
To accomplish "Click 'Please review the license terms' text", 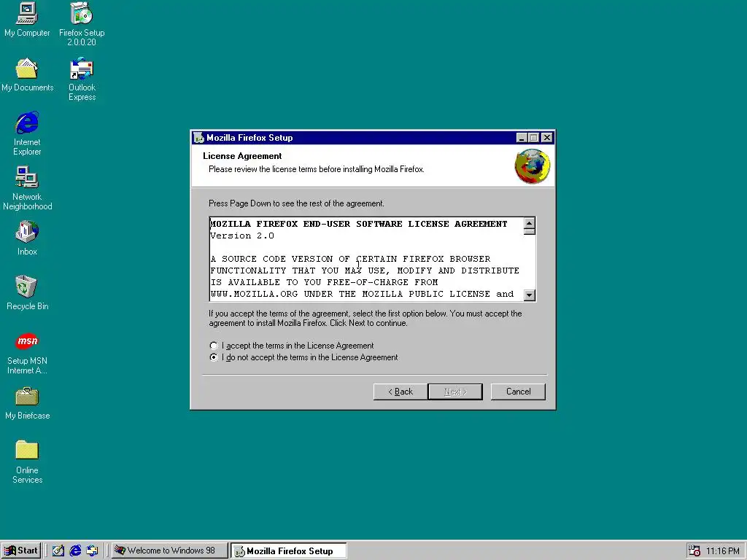I will point(317,169).
